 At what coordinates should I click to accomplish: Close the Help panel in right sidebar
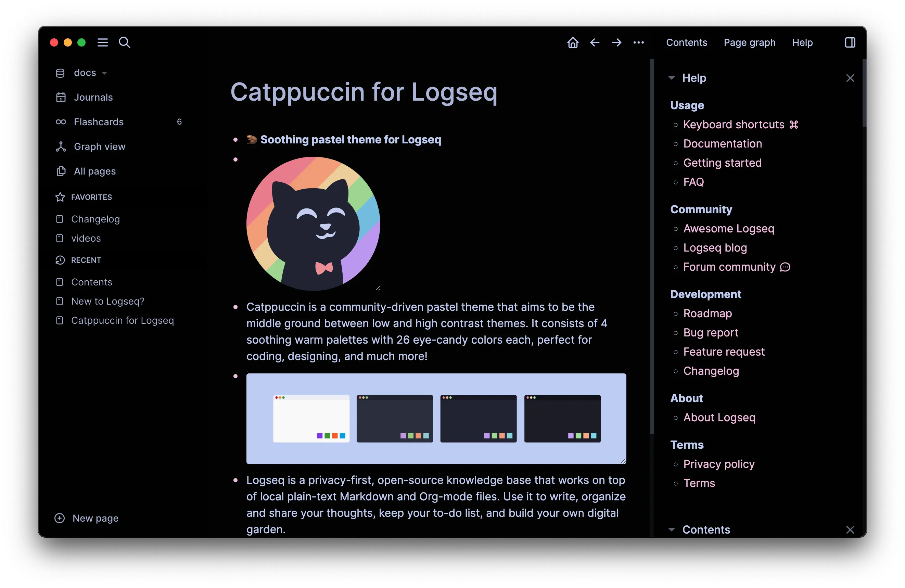(x=850, y=78)
